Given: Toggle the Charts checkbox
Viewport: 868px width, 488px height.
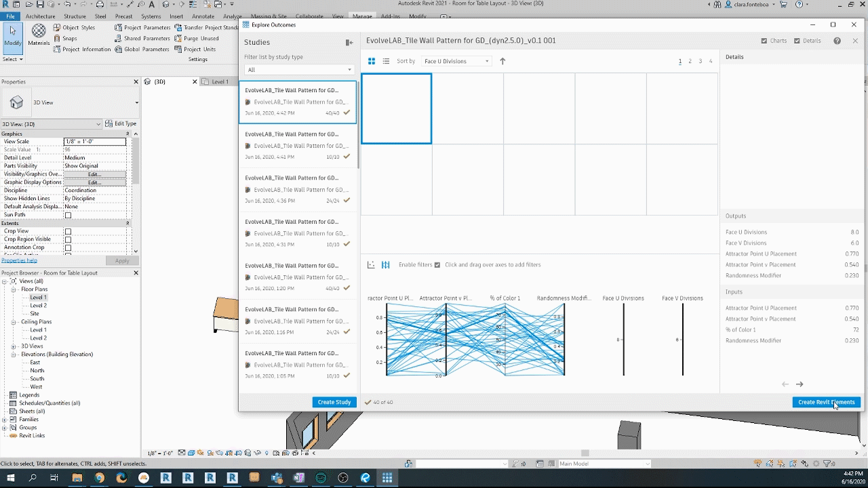Looking at the screenshot, I should point(764,41).
